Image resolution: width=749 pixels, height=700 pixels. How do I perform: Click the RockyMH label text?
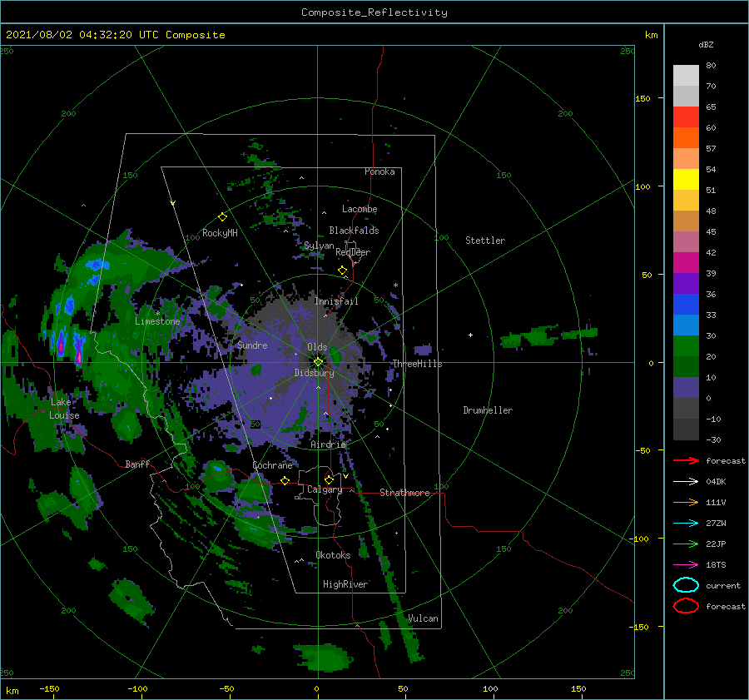coord(220,233)
